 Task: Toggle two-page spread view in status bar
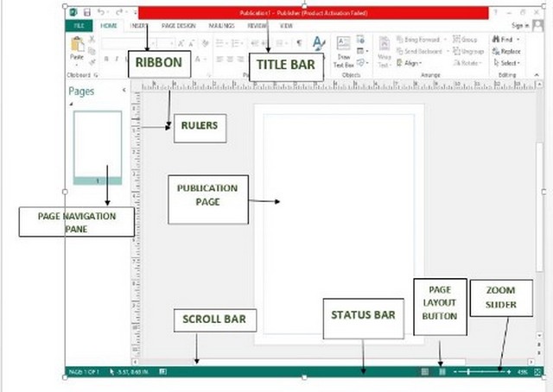pos(442,371)
